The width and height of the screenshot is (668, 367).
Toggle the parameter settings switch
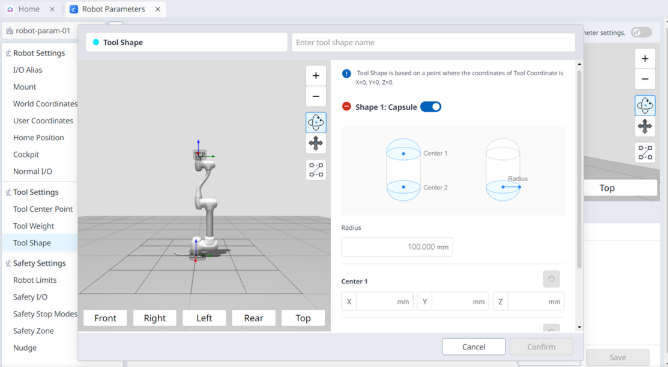pyautogui.click(x=641, y=32)
